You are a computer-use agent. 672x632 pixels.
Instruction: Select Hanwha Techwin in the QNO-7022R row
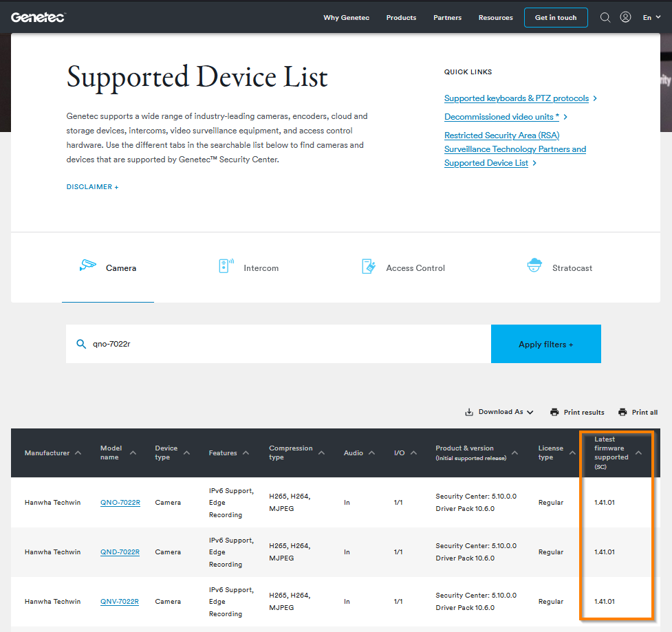pos(52,502)
